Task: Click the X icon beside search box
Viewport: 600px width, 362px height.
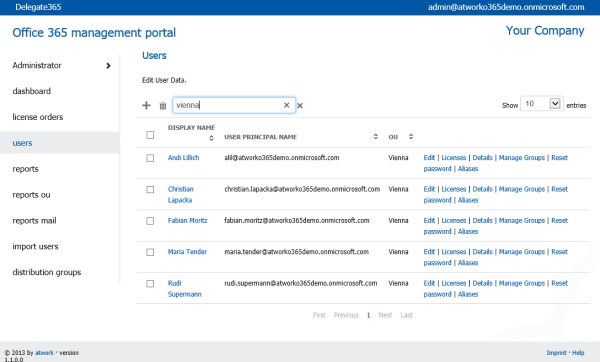Action: click(x=300, y=106)
